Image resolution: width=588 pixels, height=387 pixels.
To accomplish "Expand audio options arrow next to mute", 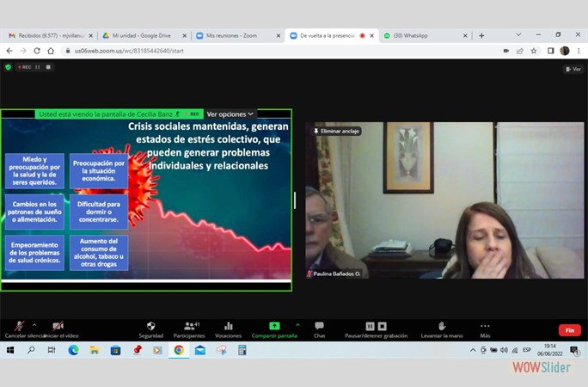I will [34, 324].
